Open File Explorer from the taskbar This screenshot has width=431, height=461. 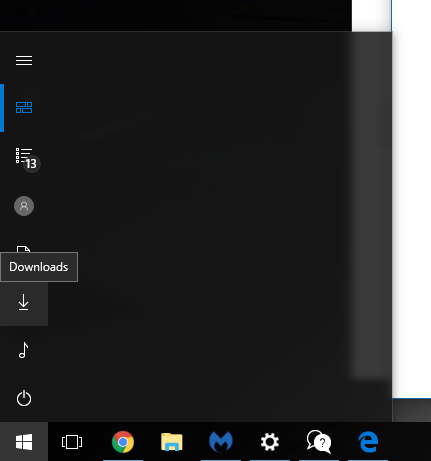tap(172, 442)
